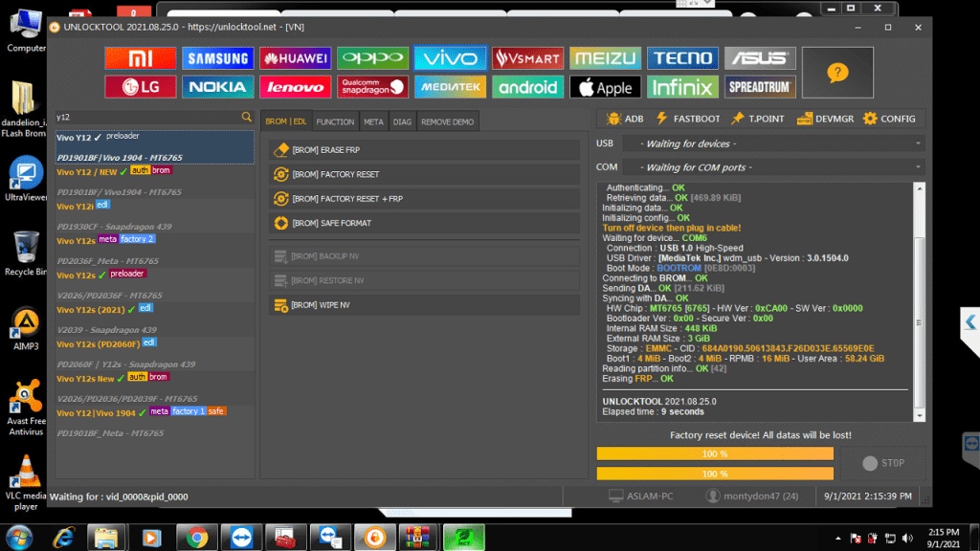The image size is (980, 551).
Task: Switch to the FUNCTION tab
Action: pos(335,121)
